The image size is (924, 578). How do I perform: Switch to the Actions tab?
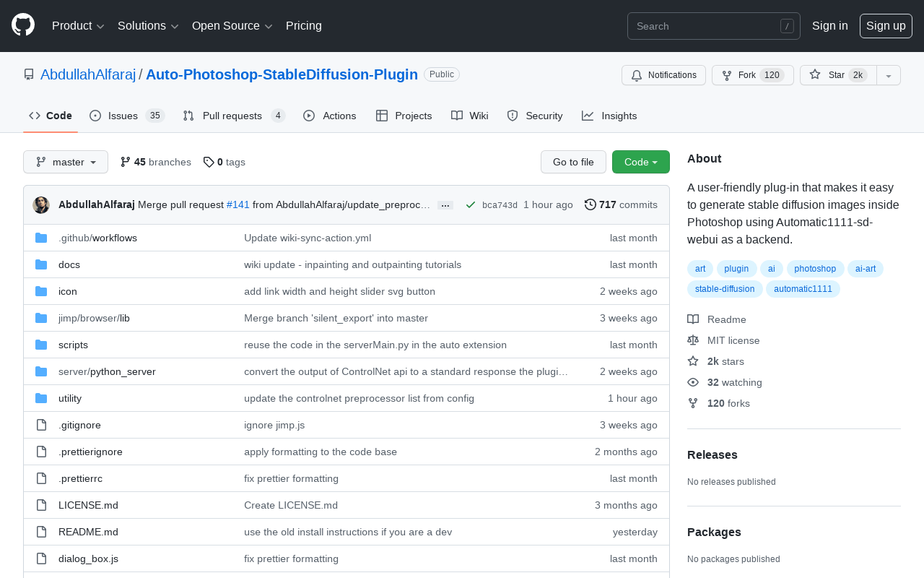coord(330,116)
